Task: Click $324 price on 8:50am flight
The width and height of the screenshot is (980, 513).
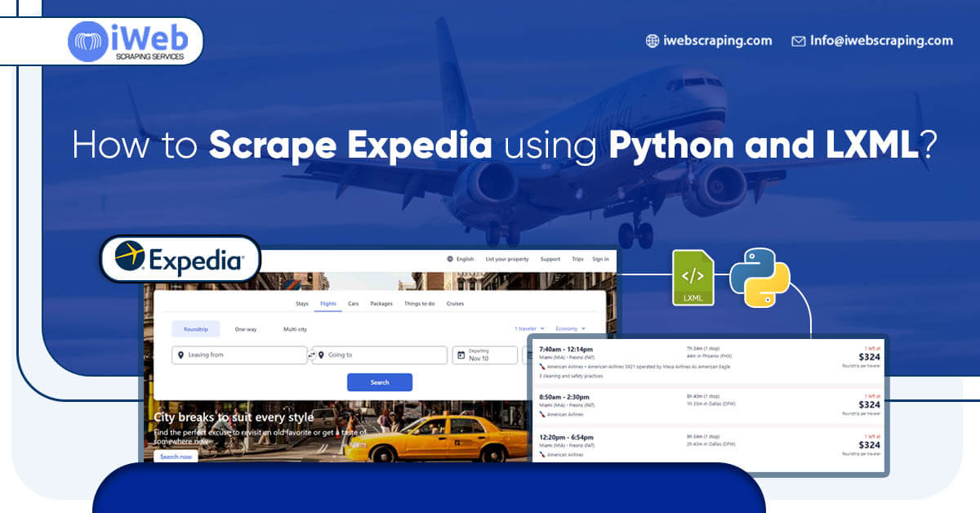Action: (x=869, y=404)
